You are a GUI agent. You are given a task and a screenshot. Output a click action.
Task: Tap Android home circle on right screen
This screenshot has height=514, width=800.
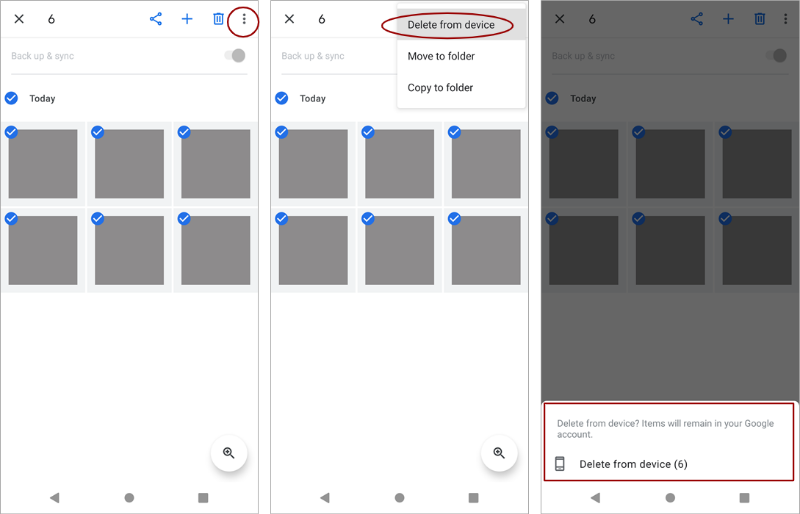pos(670,497)
